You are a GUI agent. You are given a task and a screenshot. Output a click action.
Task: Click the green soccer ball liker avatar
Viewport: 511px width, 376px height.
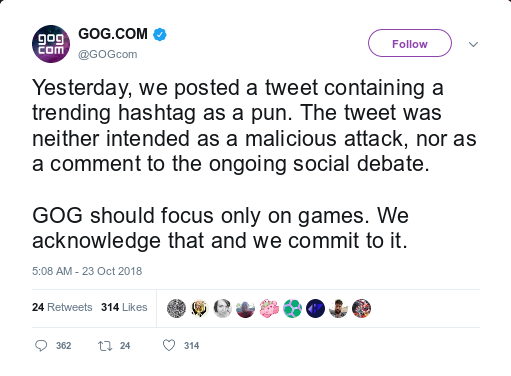point(292,308)
